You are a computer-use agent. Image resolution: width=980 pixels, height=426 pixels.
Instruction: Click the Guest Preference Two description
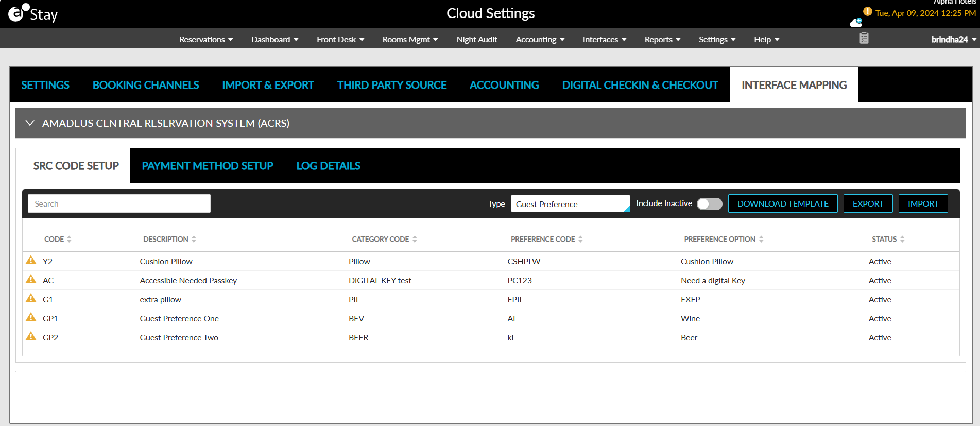tap(179, 337)
